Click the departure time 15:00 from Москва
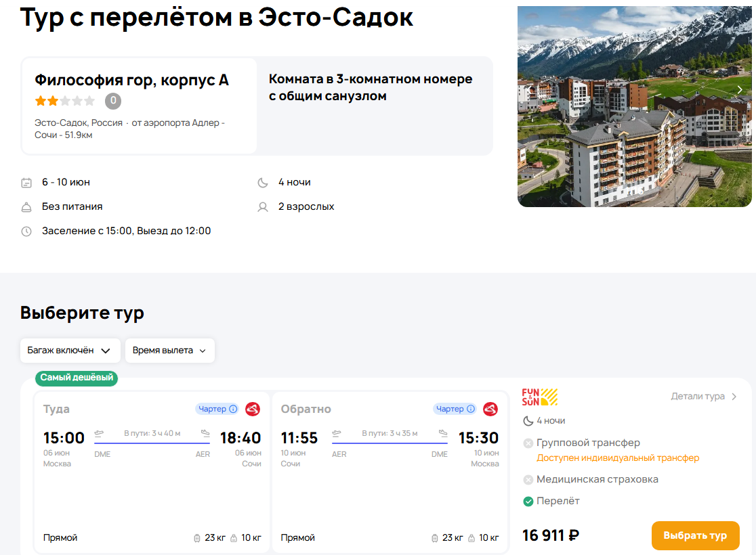756x555 pixels. click(x=64, y=438)
